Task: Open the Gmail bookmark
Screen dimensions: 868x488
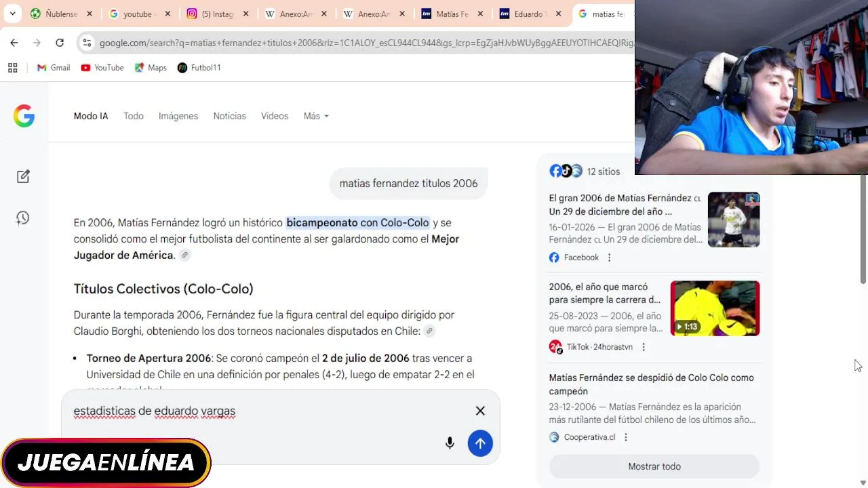Action: pyautogui.click(x=54, y=68)
